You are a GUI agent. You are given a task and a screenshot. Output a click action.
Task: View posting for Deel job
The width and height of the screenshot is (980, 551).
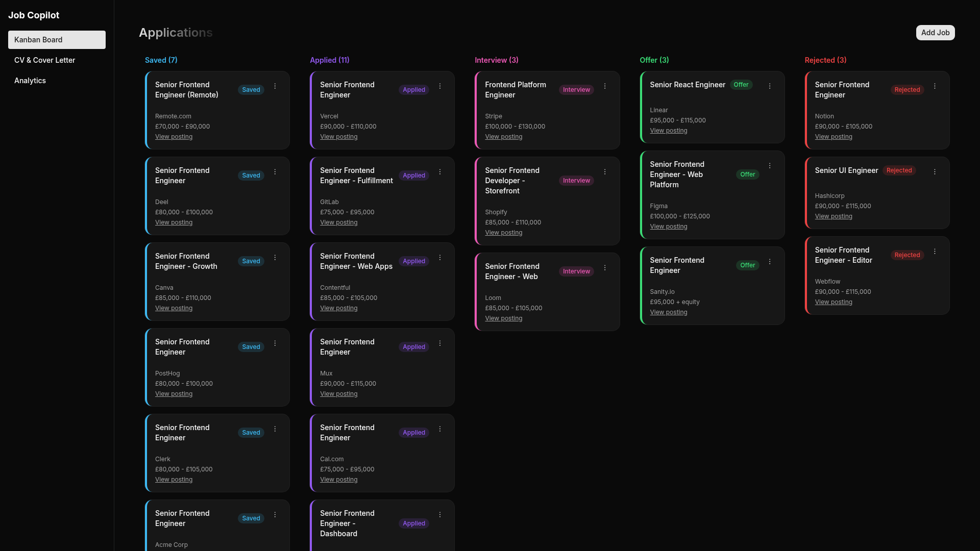(174, 222)
